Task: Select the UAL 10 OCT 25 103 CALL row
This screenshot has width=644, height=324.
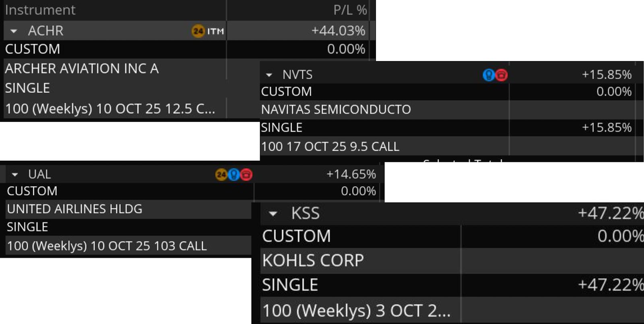Action: 107,246
